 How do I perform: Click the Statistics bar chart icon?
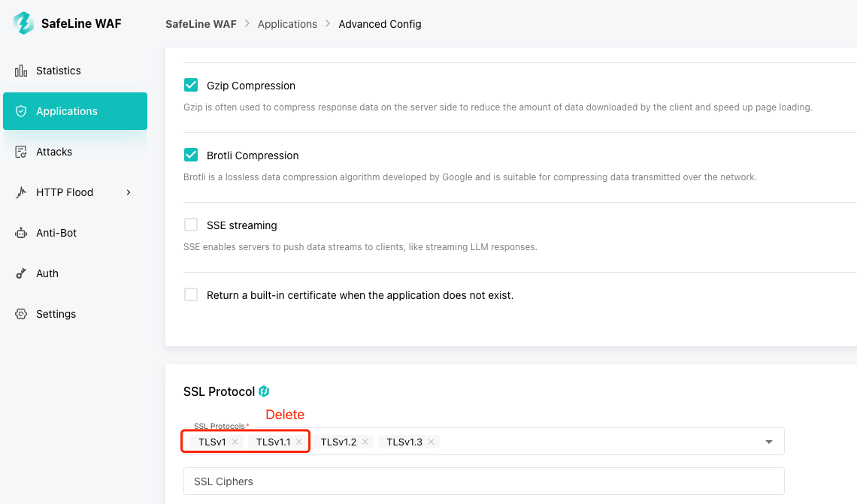(x=21, y=71)
